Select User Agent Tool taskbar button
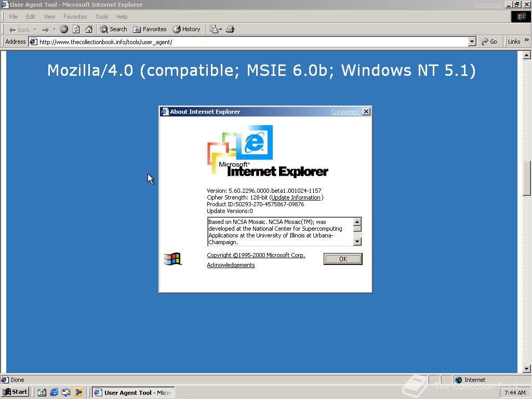Viewport: 532px width, 399px height. [134, 392]
